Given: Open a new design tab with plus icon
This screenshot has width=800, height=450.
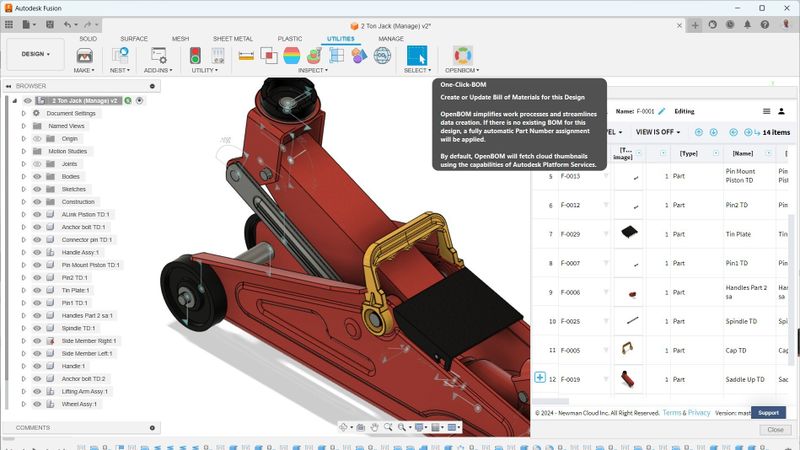Looking at the screenshot, I should [695, 25].
